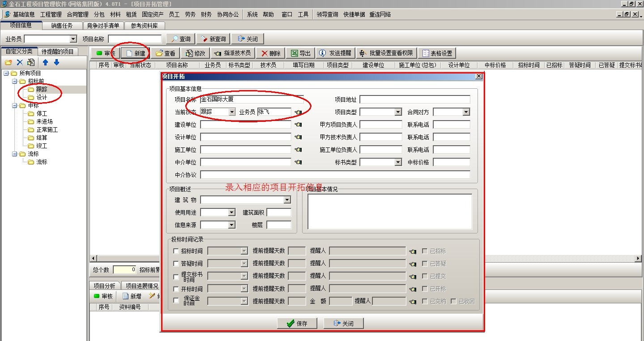
Task: Switch to the 竞争对手清单 tab
Action: [103, 26]
